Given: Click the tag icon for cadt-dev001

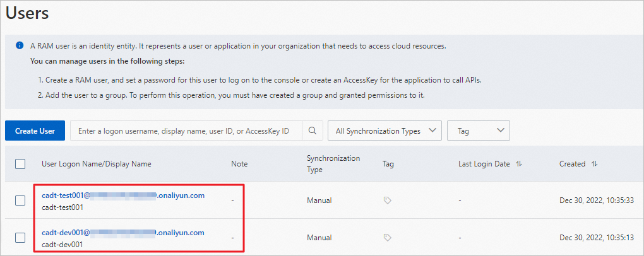Looking at the screenshot, I should coord(387,238).
